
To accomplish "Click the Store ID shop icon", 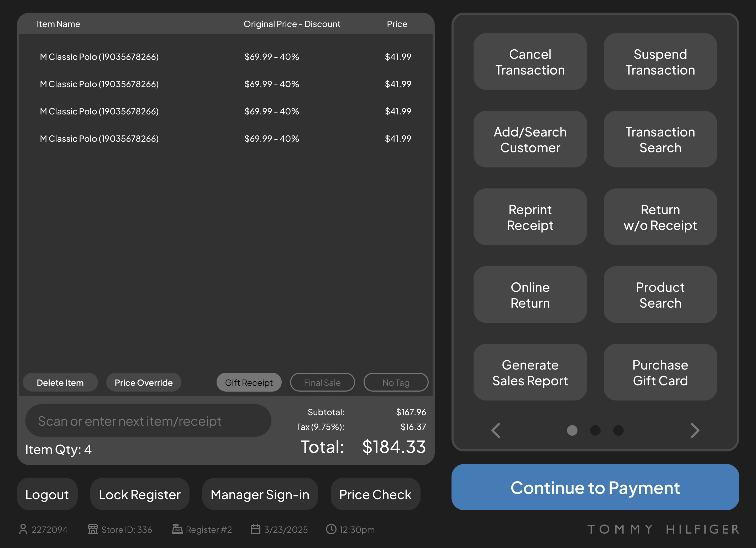I will click(x=93, y=529).
